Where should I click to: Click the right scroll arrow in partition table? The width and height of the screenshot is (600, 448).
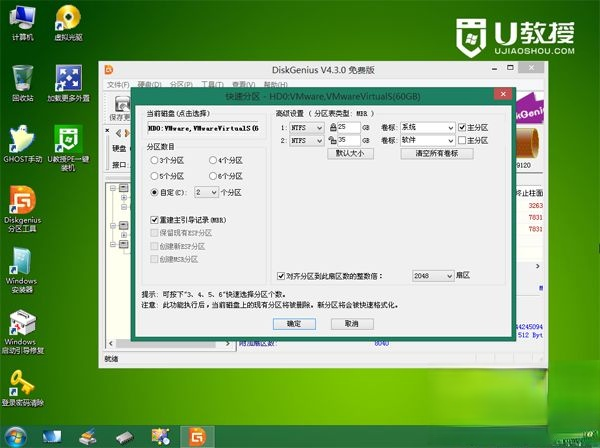pyautogui.click(x=538, y=266)
